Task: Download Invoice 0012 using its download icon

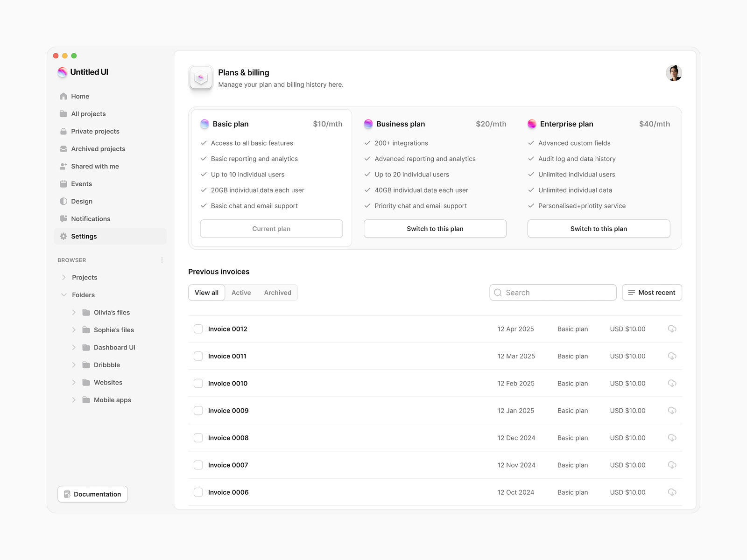Action: pos(672,329)
